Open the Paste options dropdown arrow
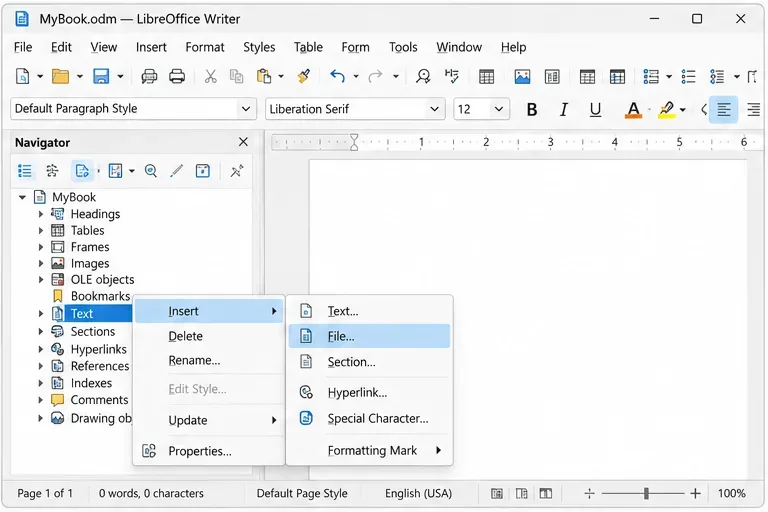768x512 pixels. click(281, 77)
